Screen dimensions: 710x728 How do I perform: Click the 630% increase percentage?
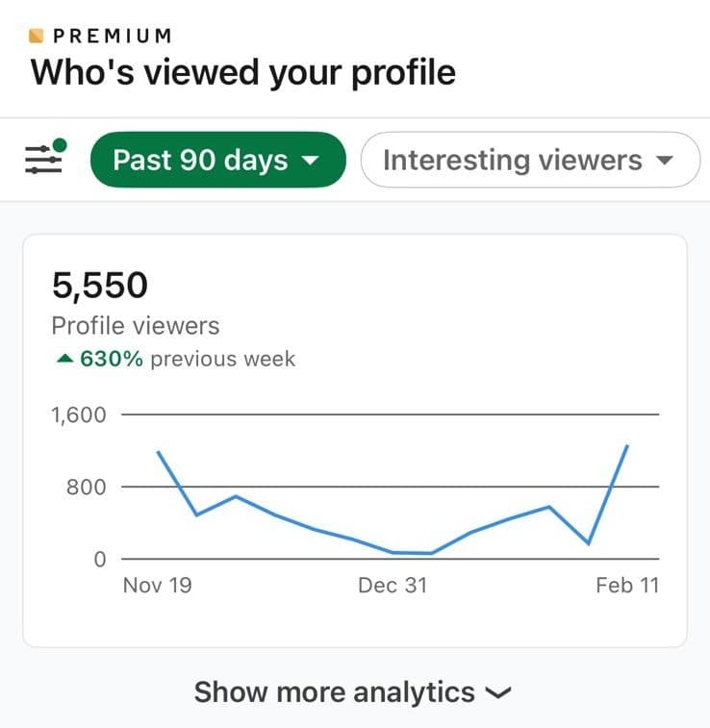click(x=113, y=360)
